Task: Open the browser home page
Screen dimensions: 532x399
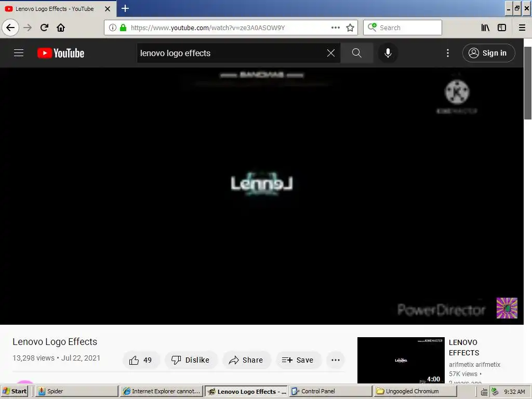Action: pyautogui.click(x=61, y=28)
